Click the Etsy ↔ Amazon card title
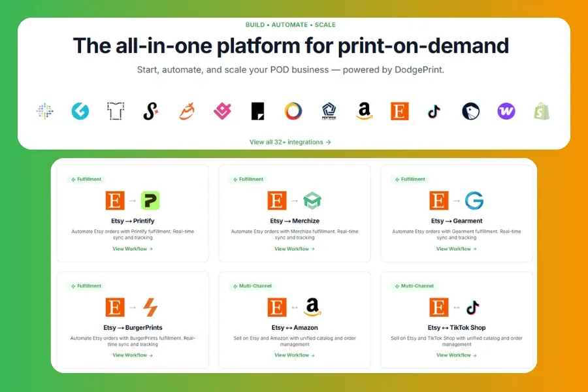 tap(295, 327)
